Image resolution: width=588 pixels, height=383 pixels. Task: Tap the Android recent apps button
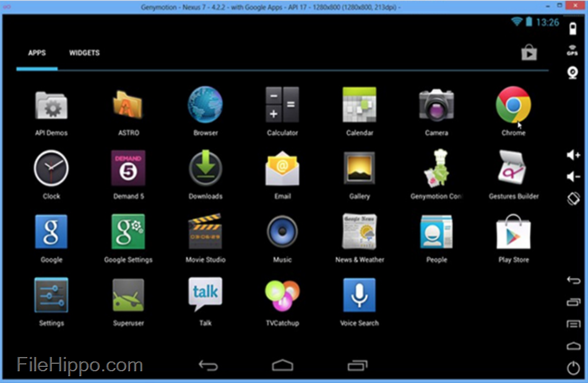coord(357,366)
